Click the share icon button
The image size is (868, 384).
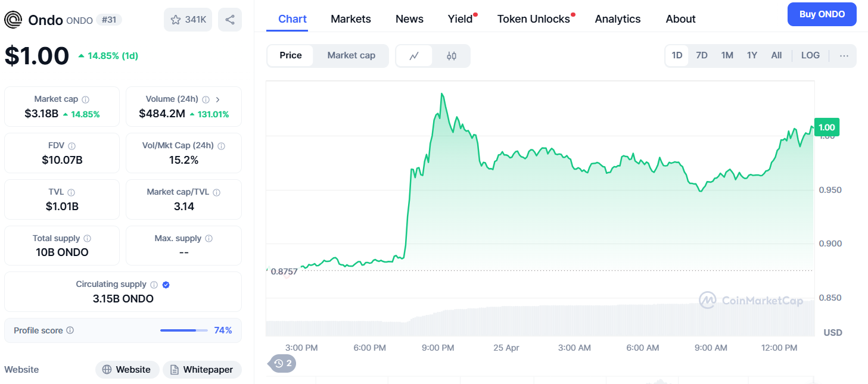[230, 20]
